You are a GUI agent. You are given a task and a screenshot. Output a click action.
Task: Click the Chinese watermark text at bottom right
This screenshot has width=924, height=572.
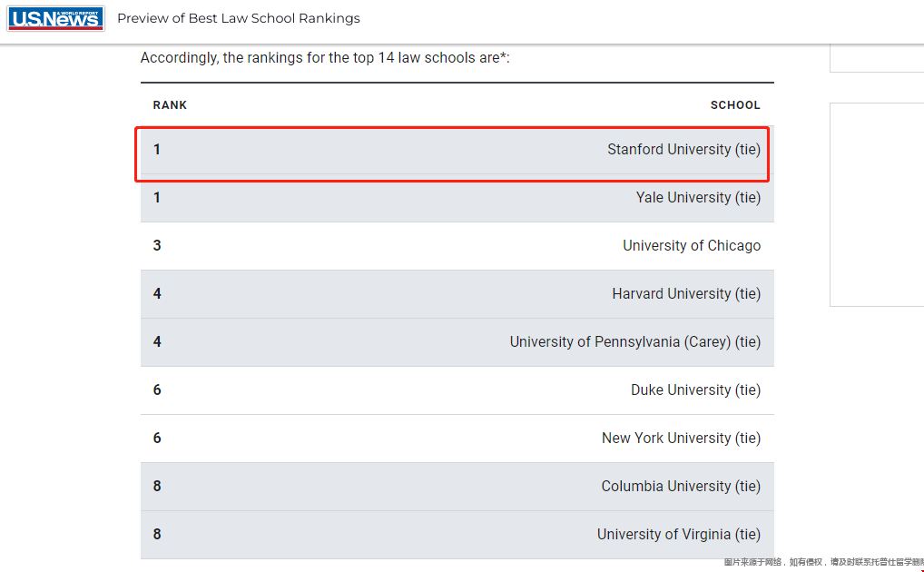click(x=823, y=563)
